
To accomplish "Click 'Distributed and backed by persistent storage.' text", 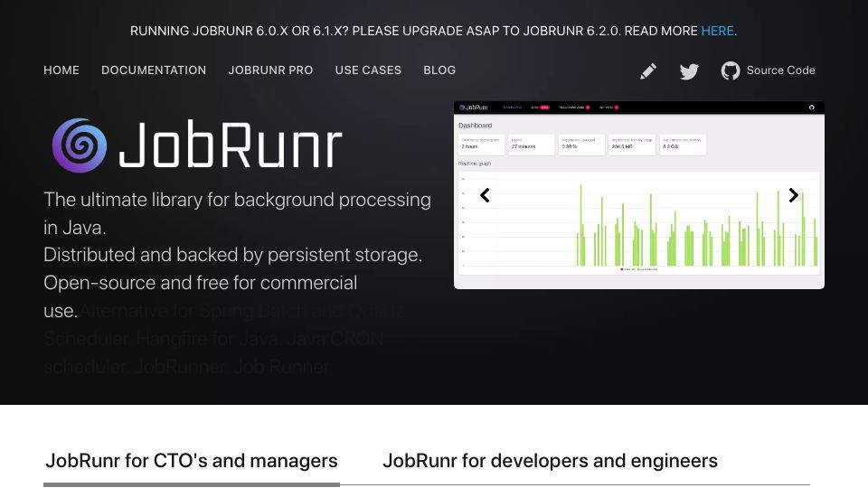I will [x=232, y=255].
